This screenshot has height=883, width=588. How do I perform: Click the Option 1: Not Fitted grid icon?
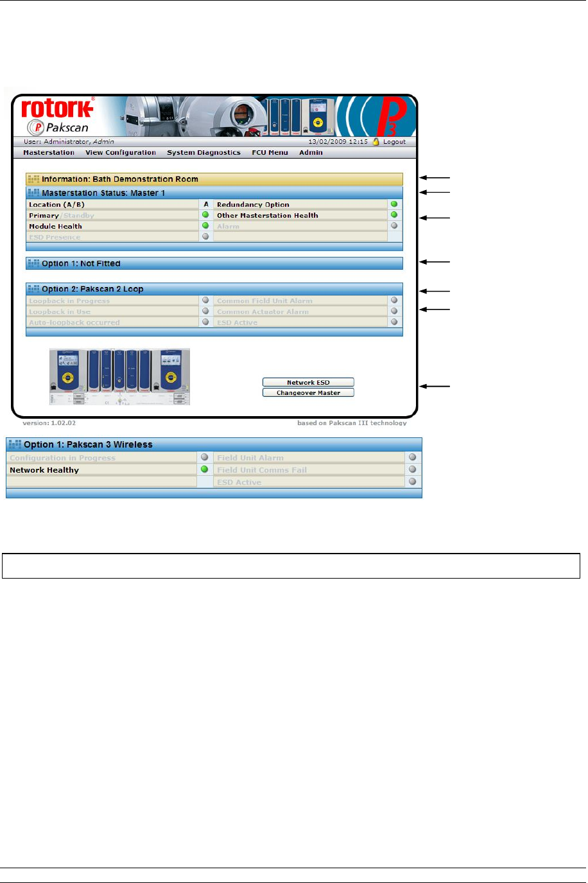pyautogui.click(x=33, y=263)
